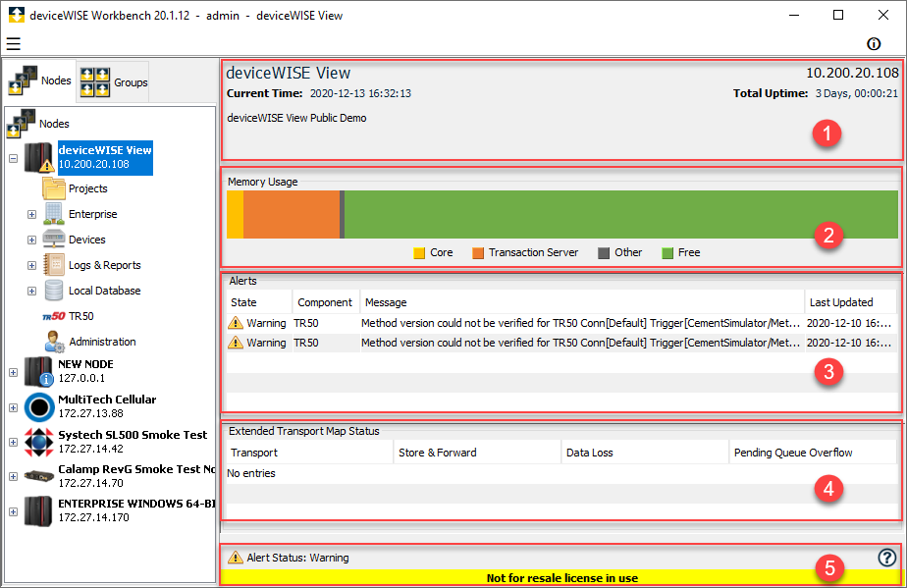Click the Local Database cylinder icon
Viewport: 907px width, 588px height.
point(54,291)
